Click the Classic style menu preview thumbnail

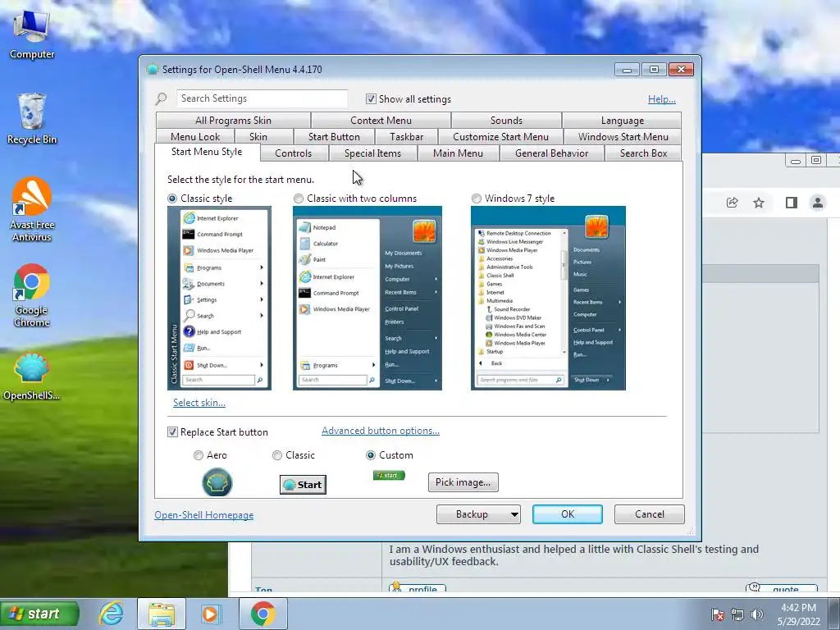click(x=219, y=298)
